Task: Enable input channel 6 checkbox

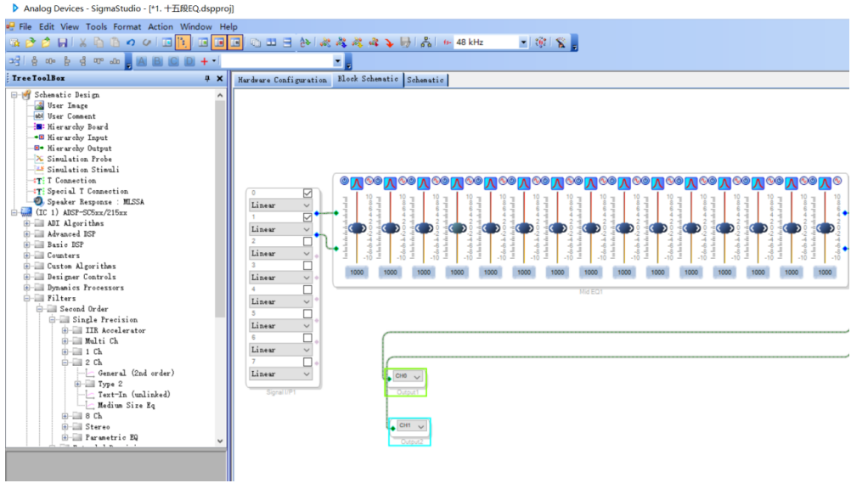Action: [307, 338]
